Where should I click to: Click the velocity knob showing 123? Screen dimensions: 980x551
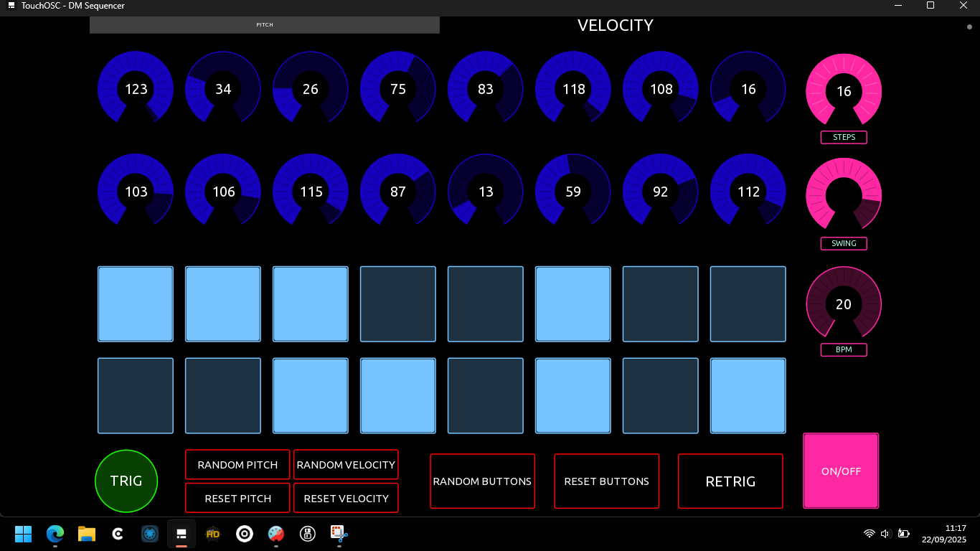coord(136,89)
